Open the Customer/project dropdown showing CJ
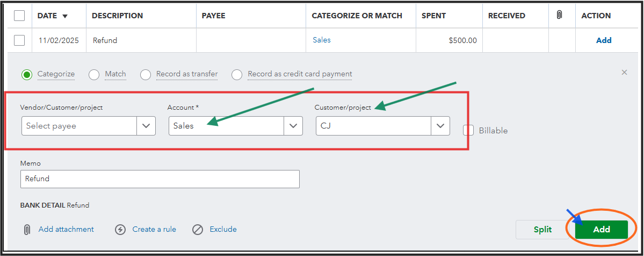The image size is (644, 256). [440, 126]
